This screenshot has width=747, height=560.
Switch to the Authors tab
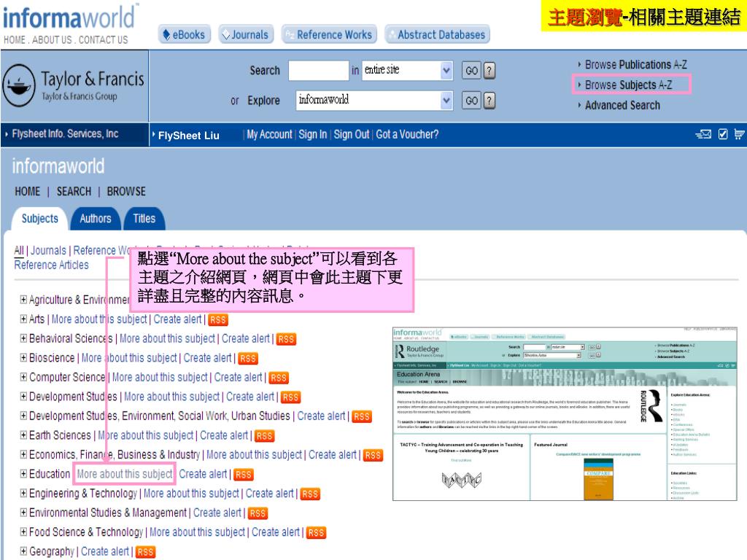click(x=95, y=219)
